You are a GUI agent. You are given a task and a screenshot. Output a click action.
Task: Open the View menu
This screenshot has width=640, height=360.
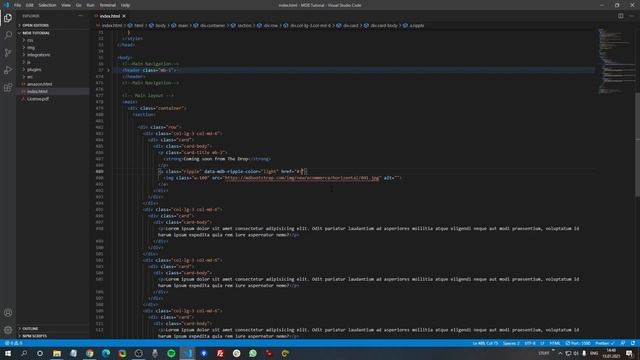[66, 5]
